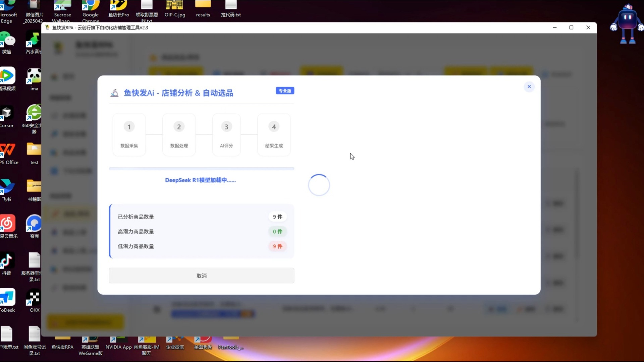Open 鱼快发RPA desktop shortcut
644x362 pixels.
[62, 344]
